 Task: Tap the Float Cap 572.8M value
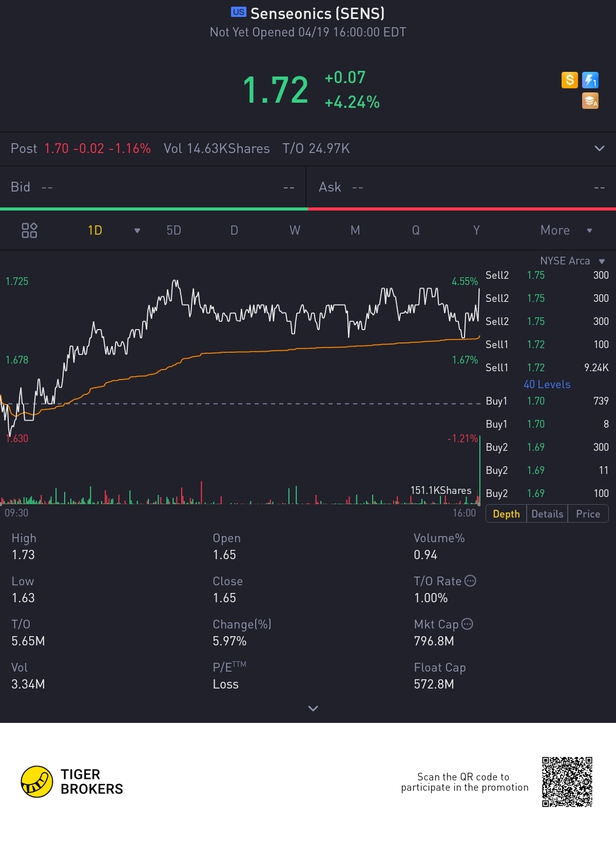(434, 684)
